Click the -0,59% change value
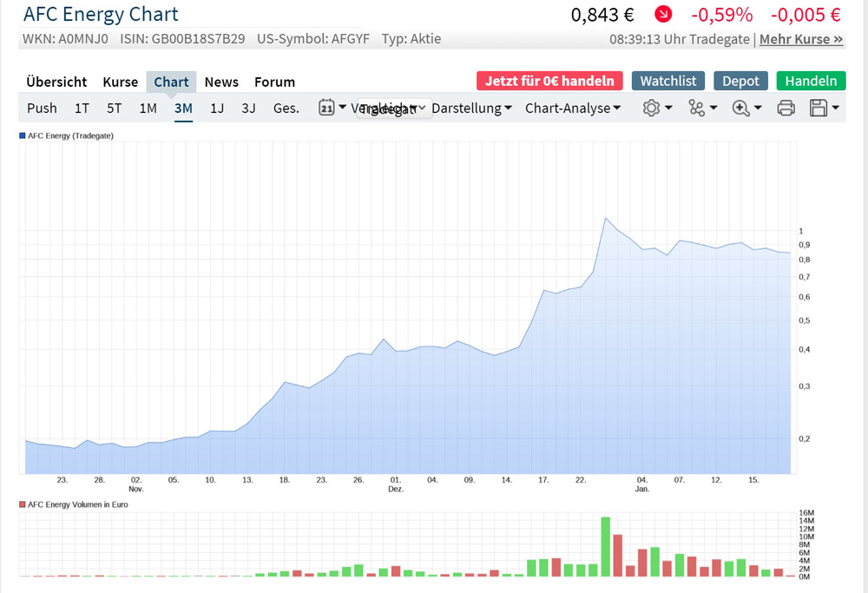This screenshot has height=593, width=868. click(722, 15)
